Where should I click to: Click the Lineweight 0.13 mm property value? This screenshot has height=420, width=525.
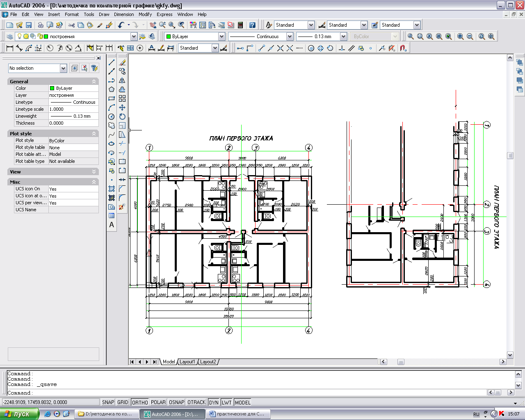pos(73,116)
